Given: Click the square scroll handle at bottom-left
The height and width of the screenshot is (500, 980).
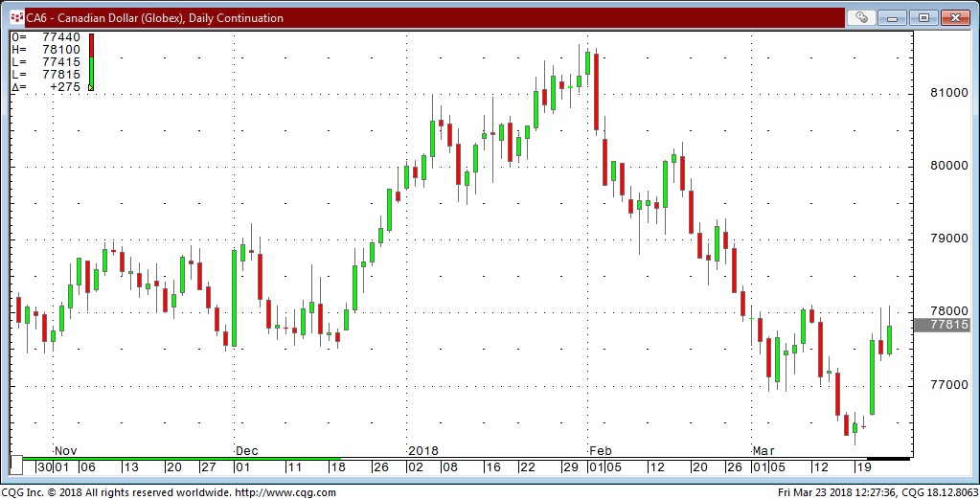Looking at the screenshot, I should point(15,466).
